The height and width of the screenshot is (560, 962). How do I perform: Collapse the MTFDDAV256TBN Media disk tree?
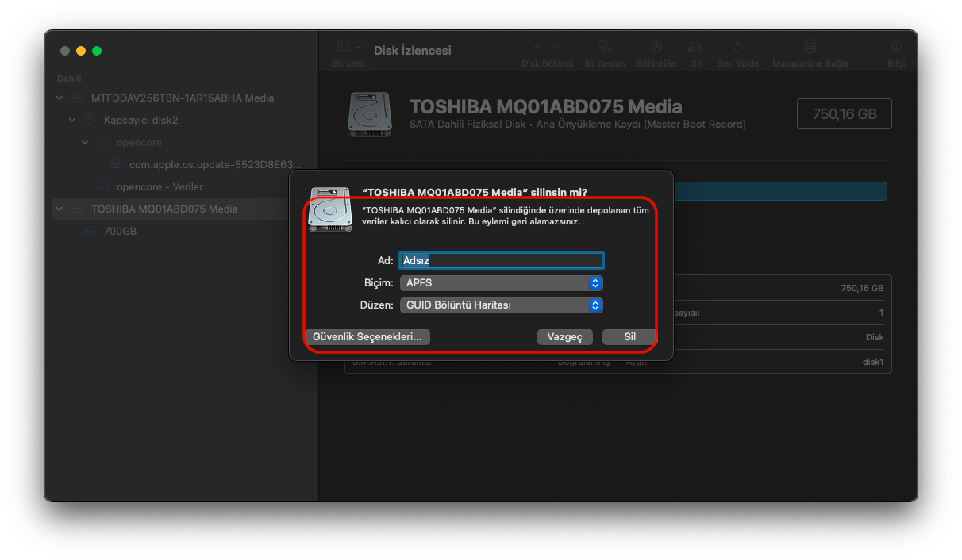[x=60, y=98]
